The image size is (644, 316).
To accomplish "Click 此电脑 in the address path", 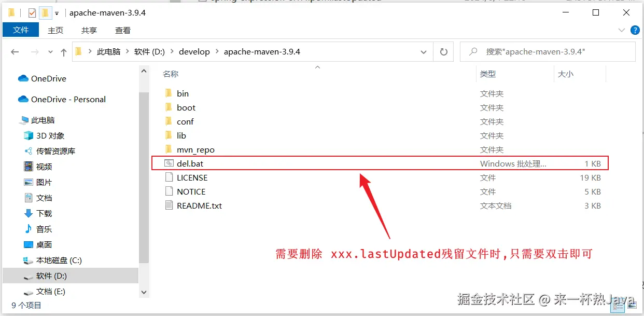I will click(109, 52).
